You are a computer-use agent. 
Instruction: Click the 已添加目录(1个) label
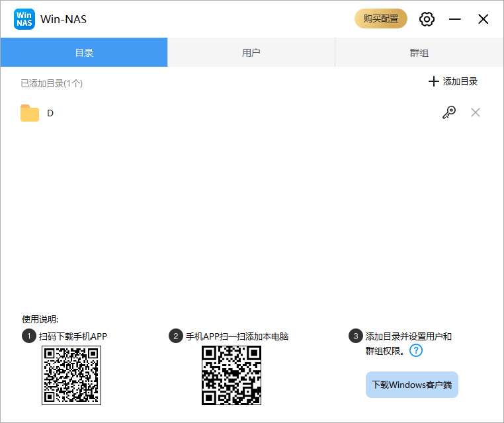click(x=52, y=83)
